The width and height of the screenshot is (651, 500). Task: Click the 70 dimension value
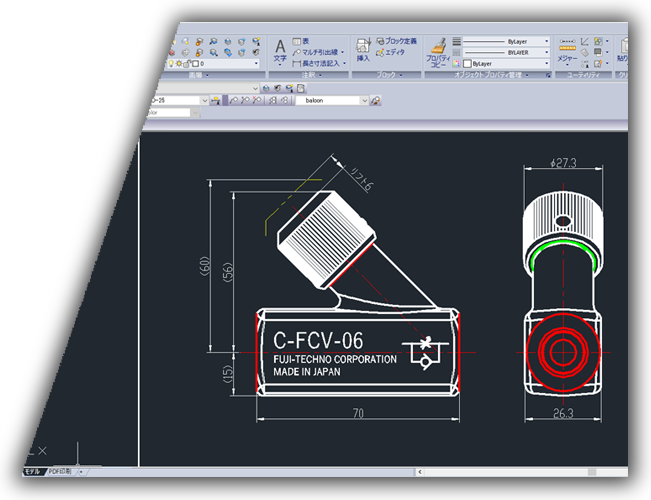[358, 413]
